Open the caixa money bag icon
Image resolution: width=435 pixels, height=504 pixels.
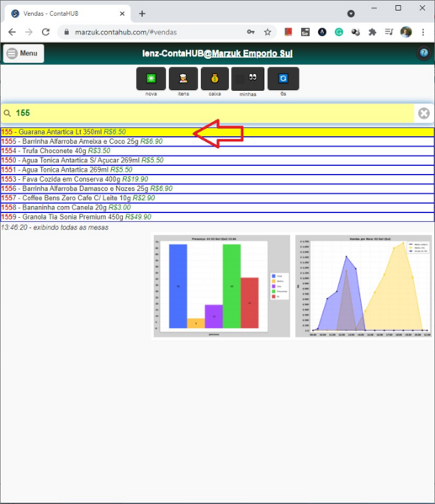click(215, 78)
